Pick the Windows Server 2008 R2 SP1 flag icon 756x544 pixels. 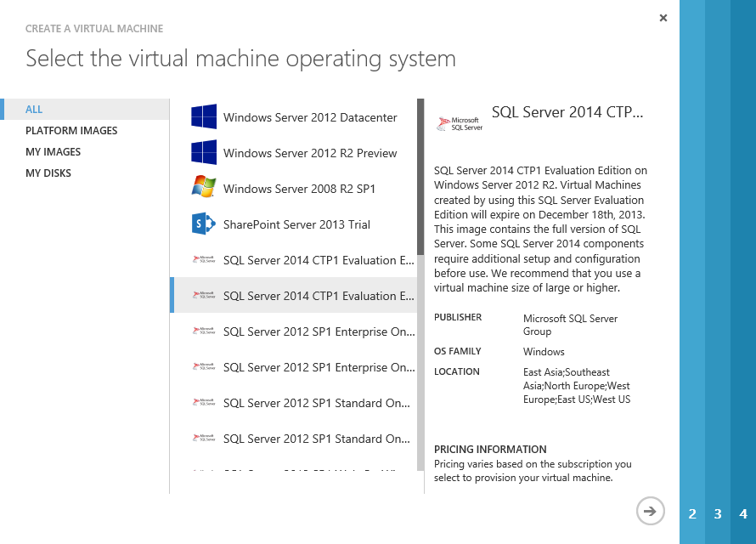coord(204,187)
